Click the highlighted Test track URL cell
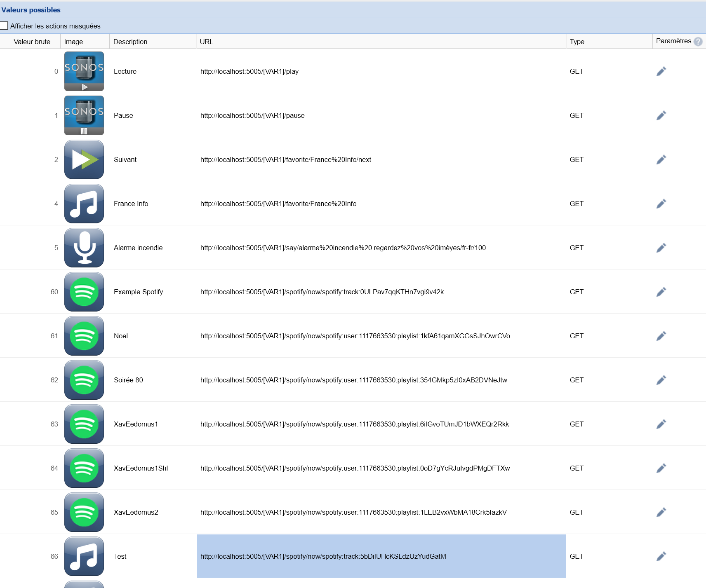This screenshot has width=706, height=588. click(381, 556)
